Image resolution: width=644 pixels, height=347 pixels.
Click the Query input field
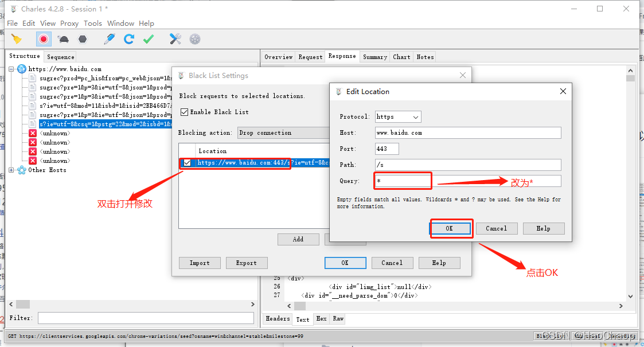pos(468,181)
